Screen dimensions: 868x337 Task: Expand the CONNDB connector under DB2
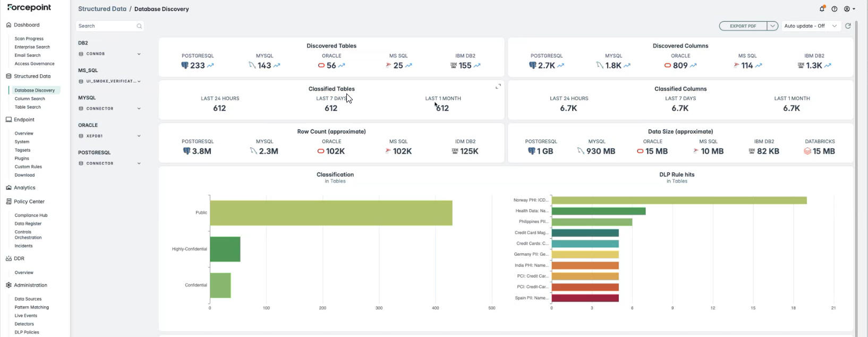[139, 54]
